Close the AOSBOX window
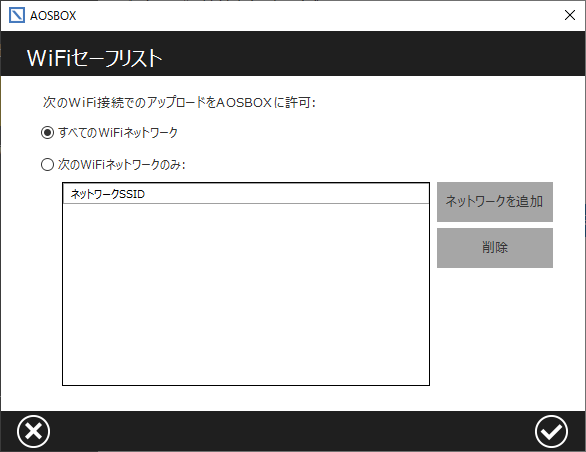 click(x=570, y=15)
